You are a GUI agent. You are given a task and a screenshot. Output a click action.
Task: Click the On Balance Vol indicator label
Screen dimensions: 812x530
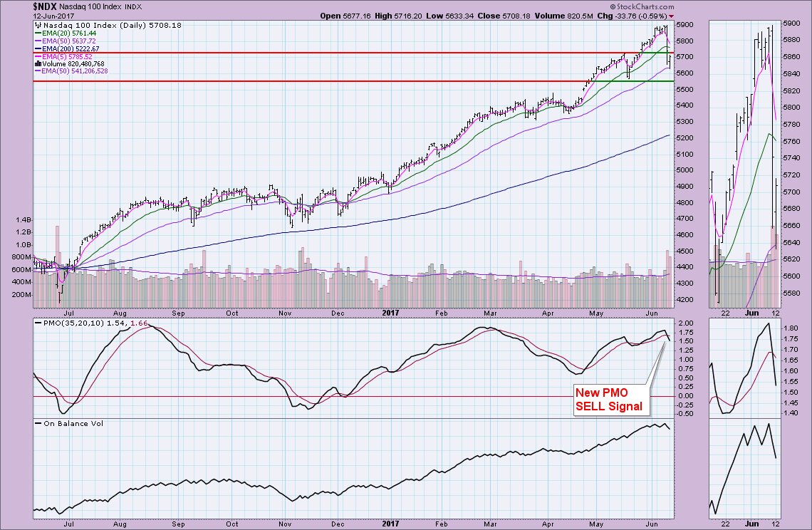(x=69, y=423)
